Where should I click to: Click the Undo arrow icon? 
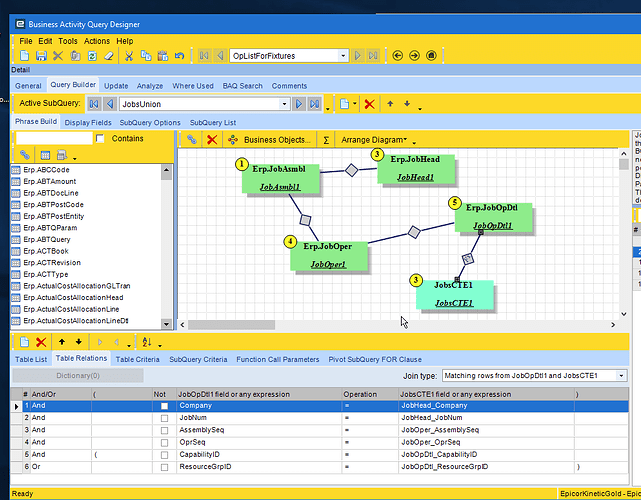pyautogui.click(x=179, y=56)
